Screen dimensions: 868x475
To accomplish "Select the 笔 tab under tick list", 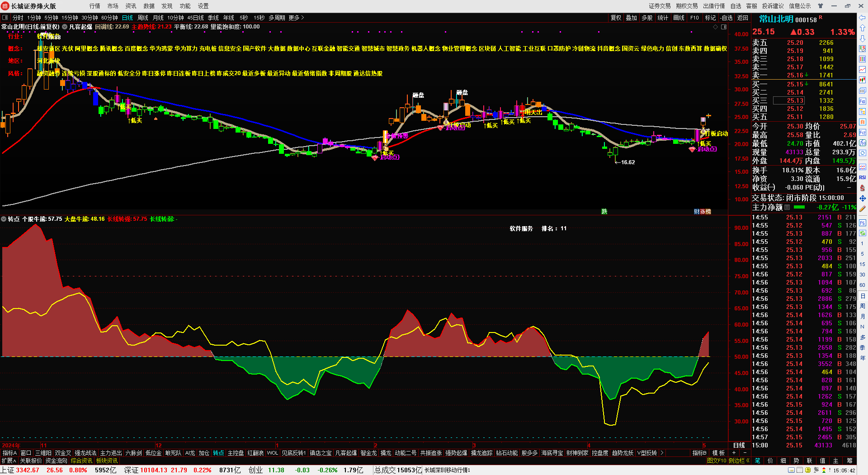I will pyautogui.click(x=757, y=461).
